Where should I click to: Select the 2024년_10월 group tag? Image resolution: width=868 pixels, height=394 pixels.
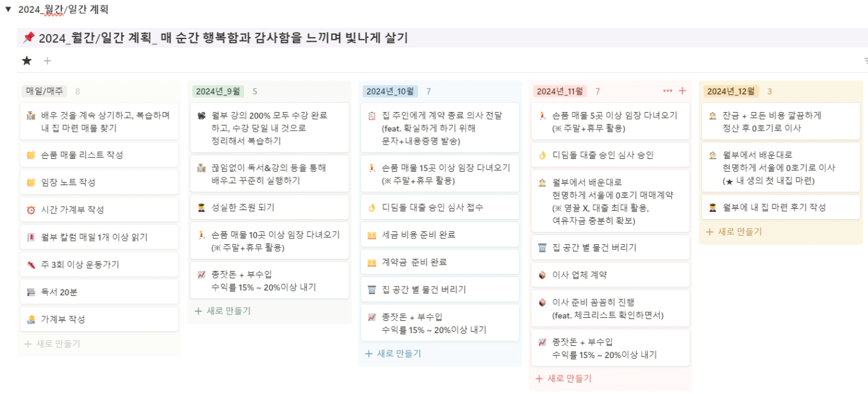pos(390,91)
